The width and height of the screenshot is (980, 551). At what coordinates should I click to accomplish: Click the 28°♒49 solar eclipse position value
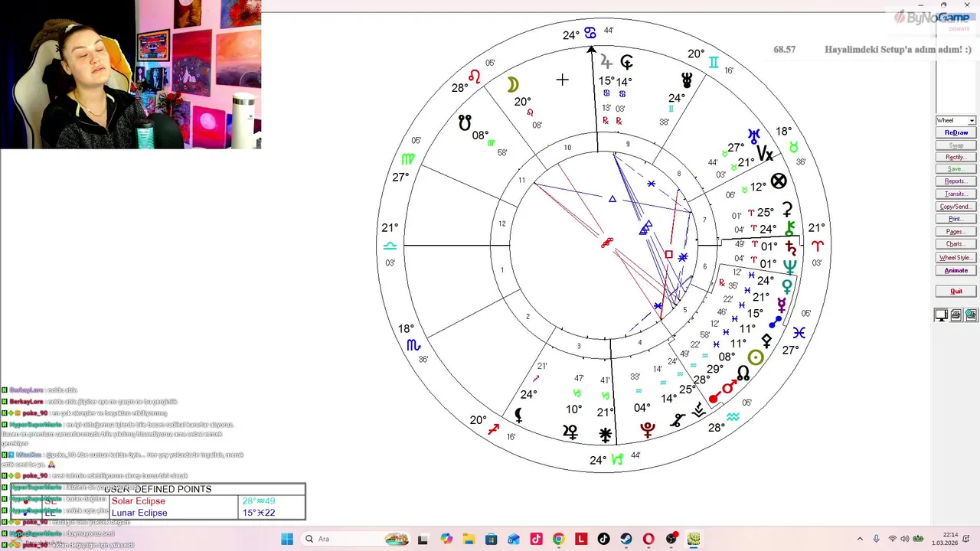[259, 501]
